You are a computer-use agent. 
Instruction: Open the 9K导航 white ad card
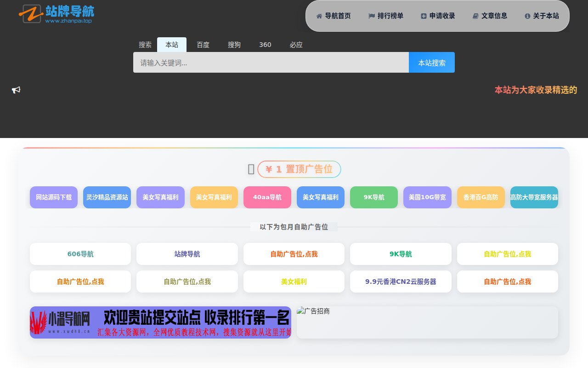pos(401,254)
